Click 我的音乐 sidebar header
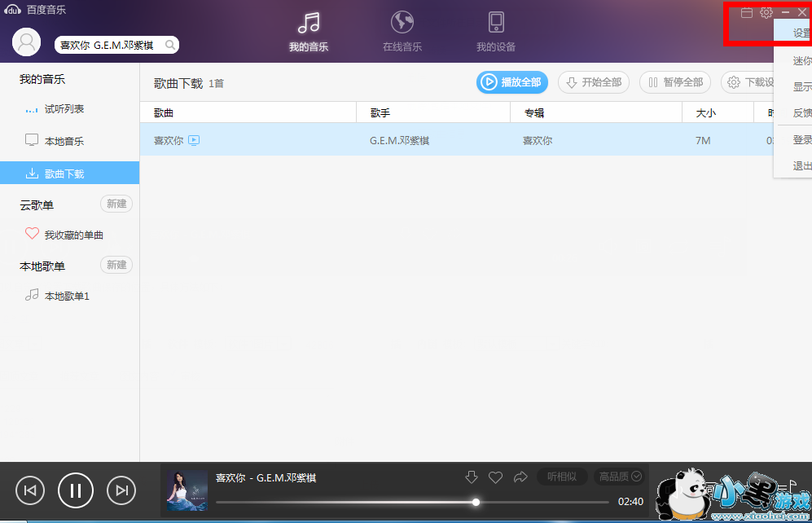This screenshot has height=523, width=812. coord(42,79)
